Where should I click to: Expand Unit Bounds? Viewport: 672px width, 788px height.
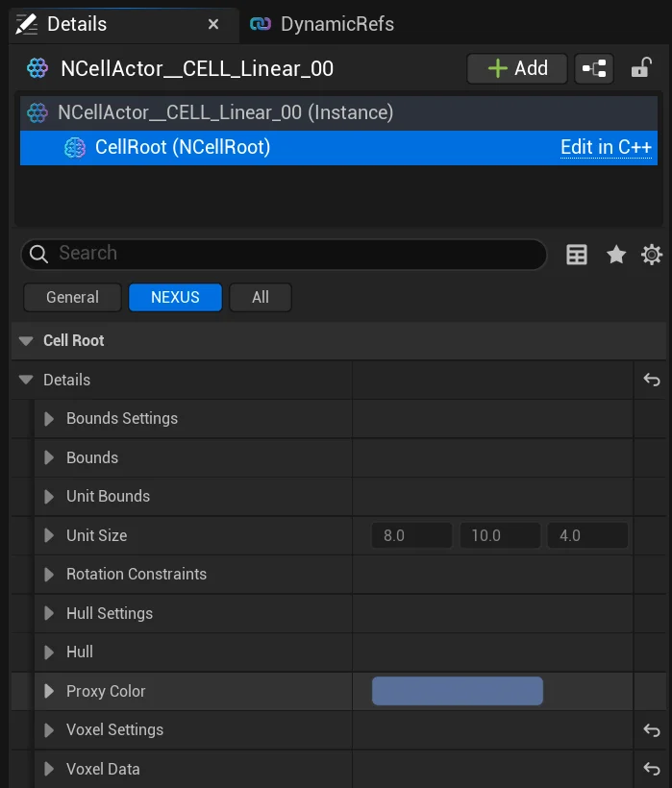point(49,497)
